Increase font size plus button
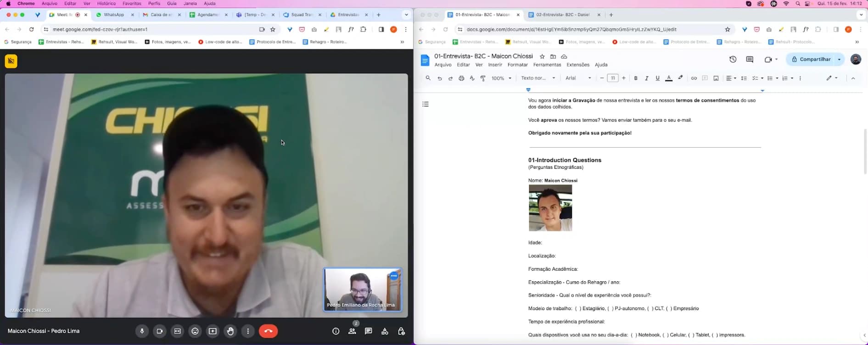This screenshot has height=345, width=868. pyautogui.click(x=624, y=78)
